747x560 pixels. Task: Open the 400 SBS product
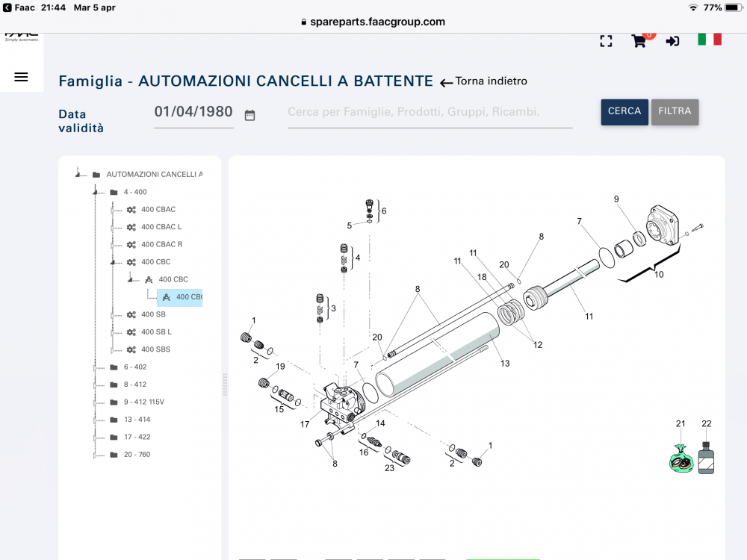point(156,349)
